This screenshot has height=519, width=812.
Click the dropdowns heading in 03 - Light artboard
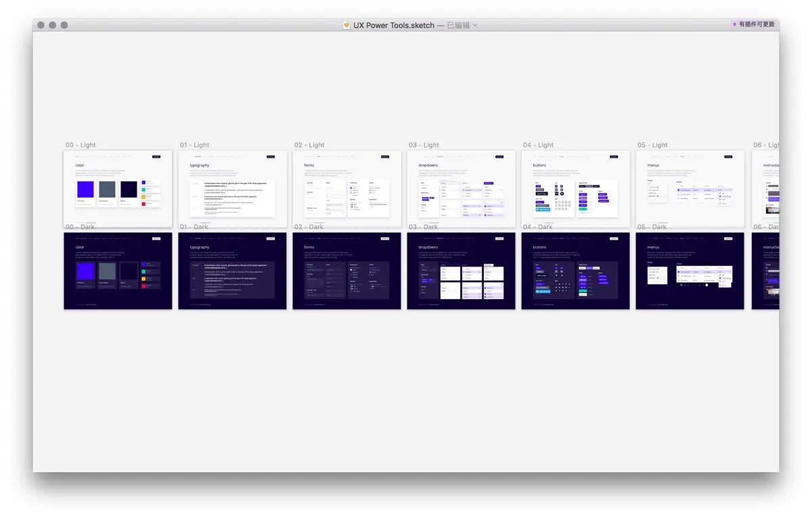(428, 165)
